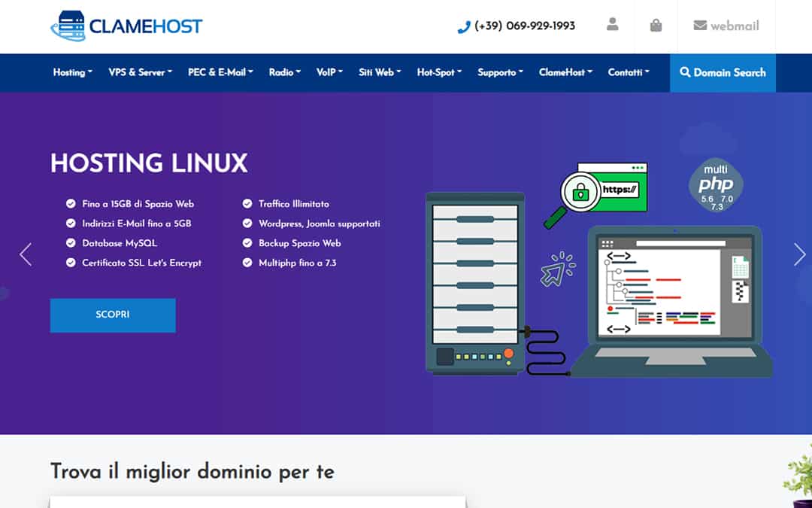Expand the Supporto dropdown
The width and height of the screenshot is (812, 508).
click(500, 73)
